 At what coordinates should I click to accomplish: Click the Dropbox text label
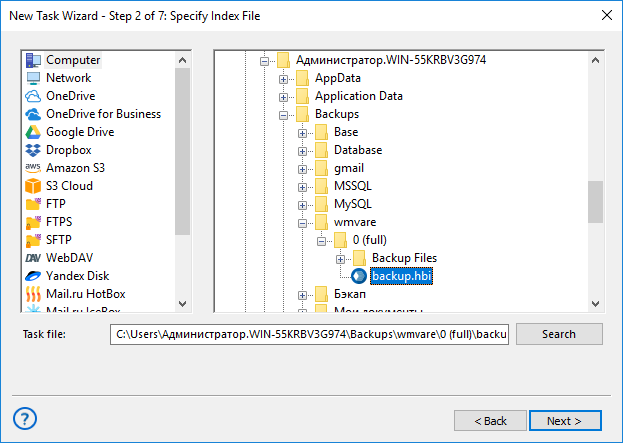pos(69,150)
